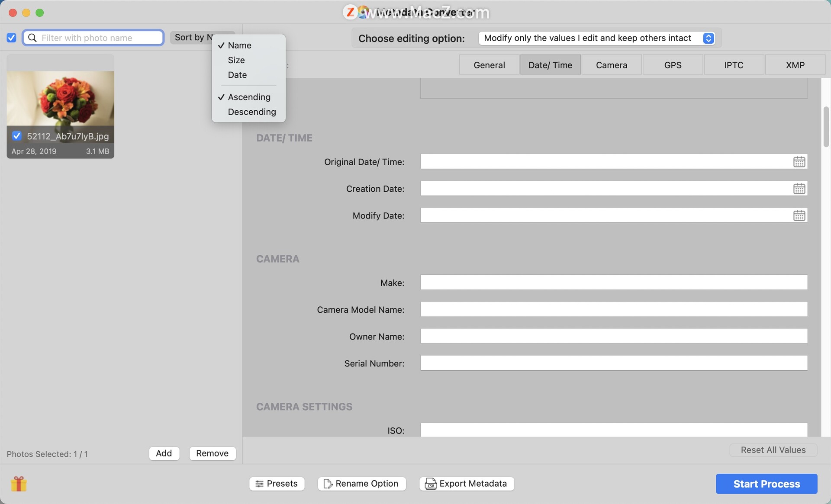Open calendar picker for Original Date/Time
This screenshot has height=504, width=831.
pos(799,162)
